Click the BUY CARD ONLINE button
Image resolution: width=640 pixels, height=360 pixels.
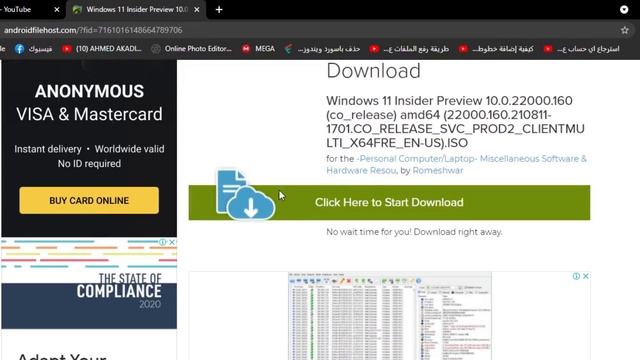coord(89,200)
